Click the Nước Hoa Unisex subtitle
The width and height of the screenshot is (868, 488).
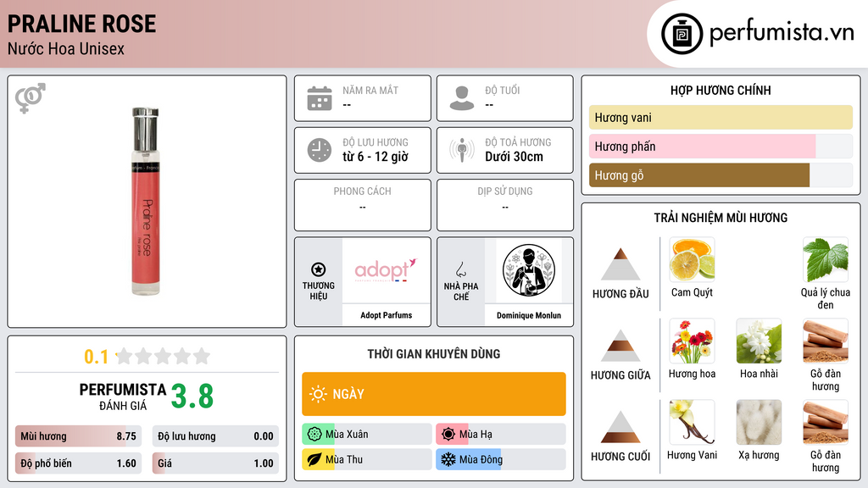[x=66, y=48]
